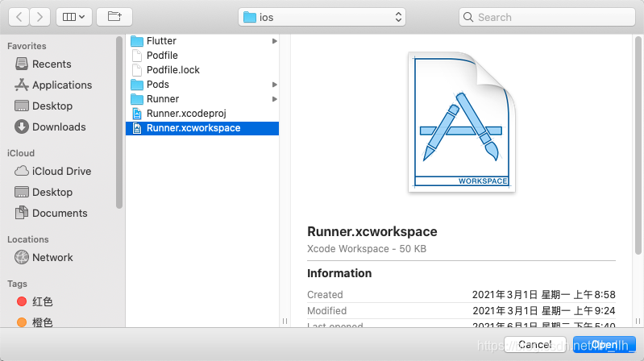Screen dimensions: 644x361
Task: Open iCloud Drive in the sidebar
Action: [x=52, y=172]
